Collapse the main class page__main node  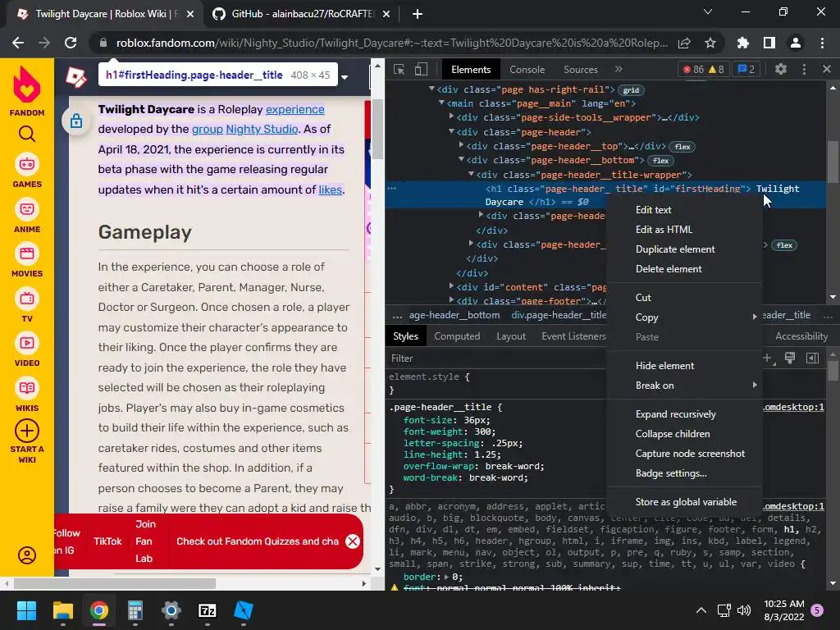pos(441,103)
